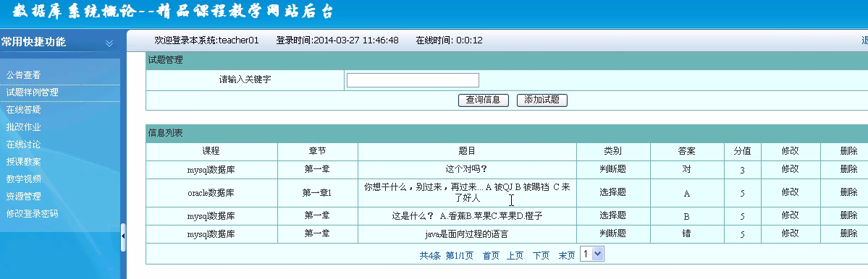Click the 添加试题 button

point(542,100)
